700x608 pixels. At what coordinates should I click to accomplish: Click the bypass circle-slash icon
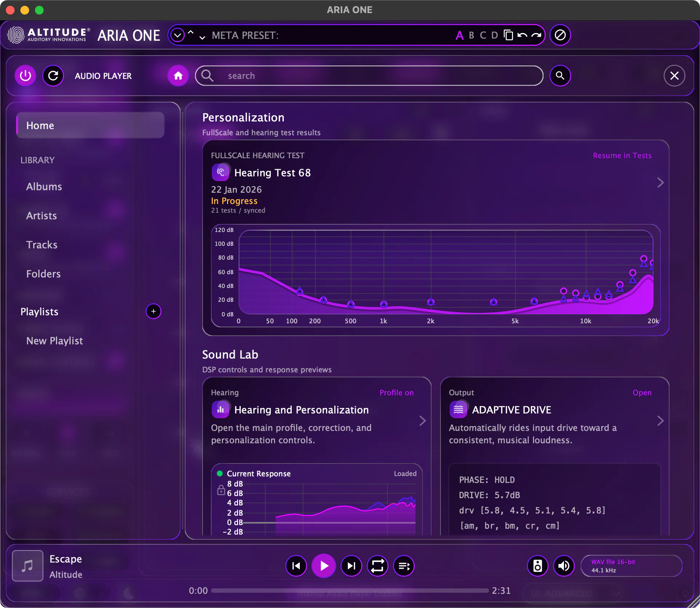pyautogui.click(x=560, y=35)
